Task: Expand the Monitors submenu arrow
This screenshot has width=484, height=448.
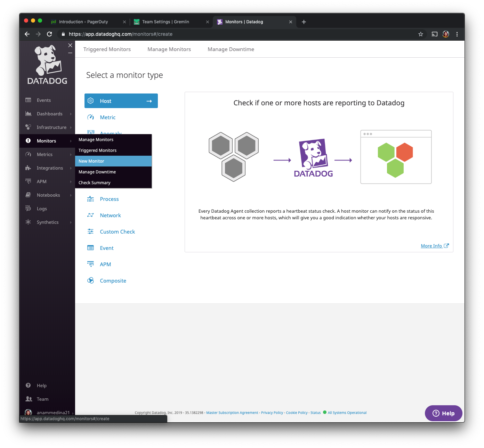Action: tap(71, 141)
